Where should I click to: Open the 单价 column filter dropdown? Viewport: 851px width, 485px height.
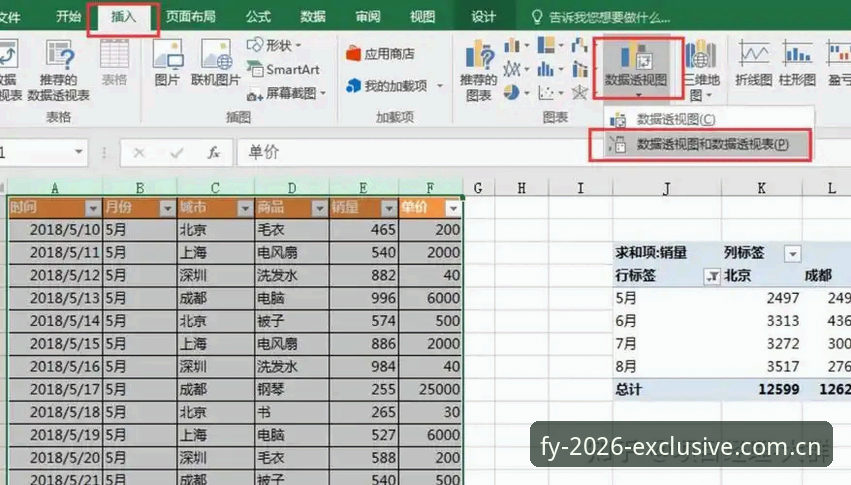(453, 208)
